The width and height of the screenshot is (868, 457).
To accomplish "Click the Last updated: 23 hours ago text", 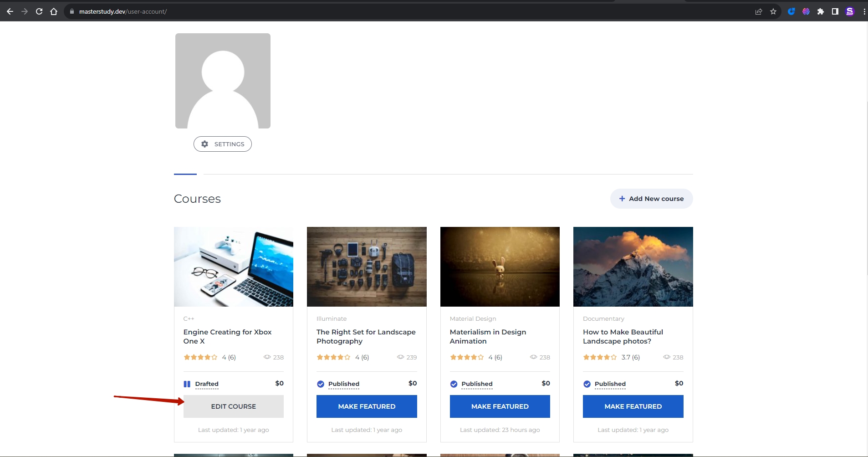I will tap(500, 430).
